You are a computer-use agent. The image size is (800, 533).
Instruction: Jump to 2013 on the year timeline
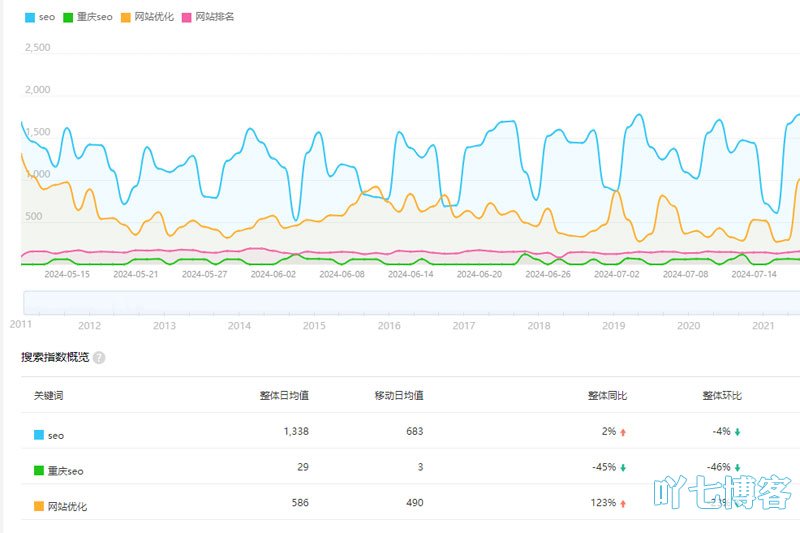tap(164, 325)
